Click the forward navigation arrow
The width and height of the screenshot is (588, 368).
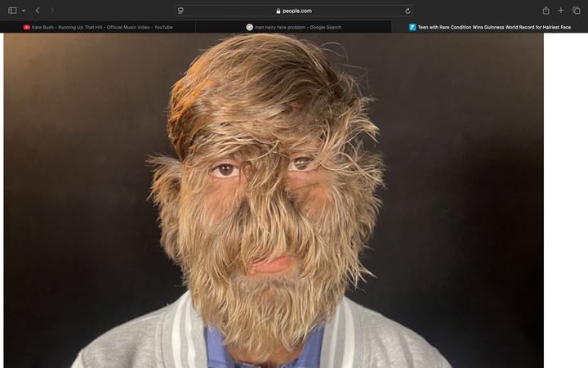51,11
